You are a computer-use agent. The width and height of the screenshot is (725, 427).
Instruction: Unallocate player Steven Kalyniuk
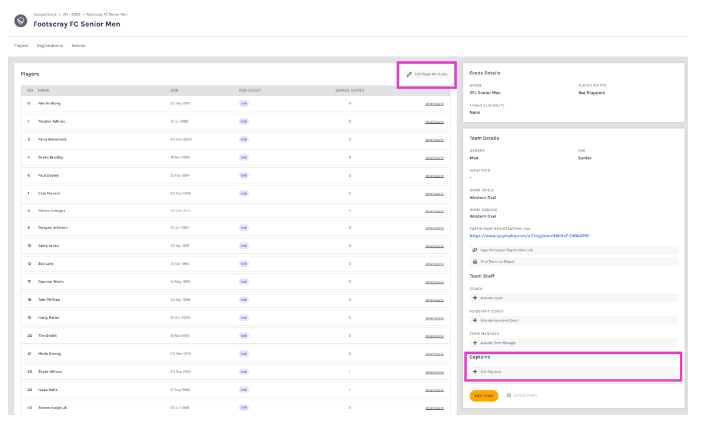434,408
